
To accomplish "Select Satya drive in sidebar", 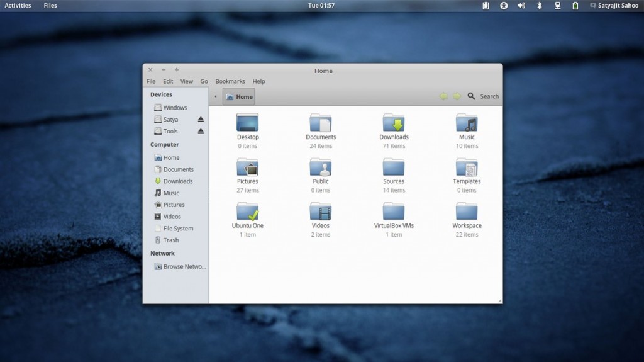I will click(x=171, y=119).
